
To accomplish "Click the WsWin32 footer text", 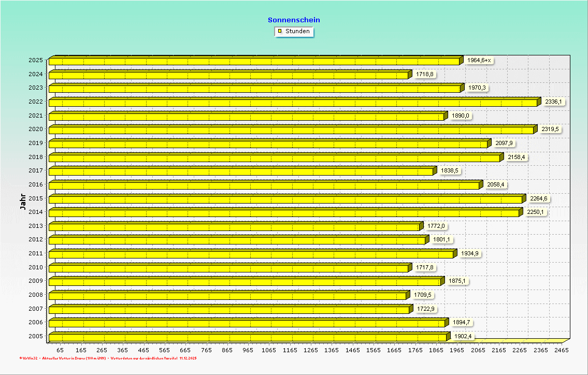I will coord(28,358).
